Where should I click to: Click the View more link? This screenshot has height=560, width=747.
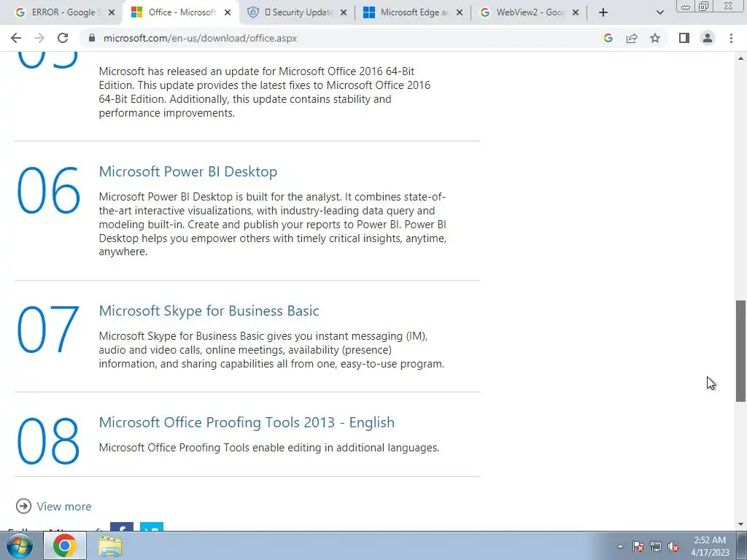click(64, 506)
